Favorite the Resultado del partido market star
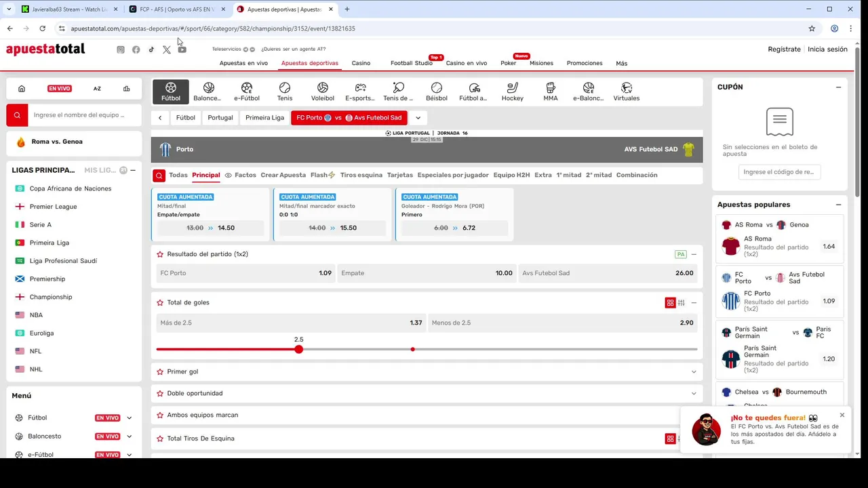This screenshot has width=868, height=488. tap(160, 254)
